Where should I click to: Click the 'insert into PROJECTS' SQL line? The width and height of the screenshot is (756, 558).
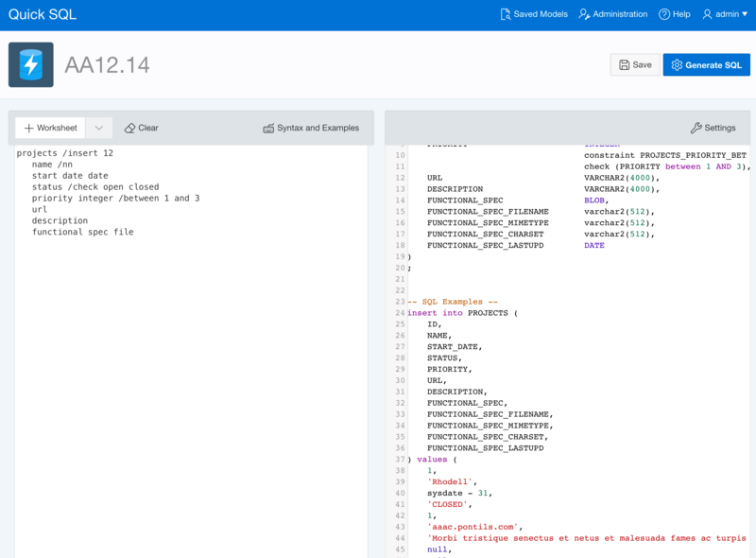[x=463, y=313]
